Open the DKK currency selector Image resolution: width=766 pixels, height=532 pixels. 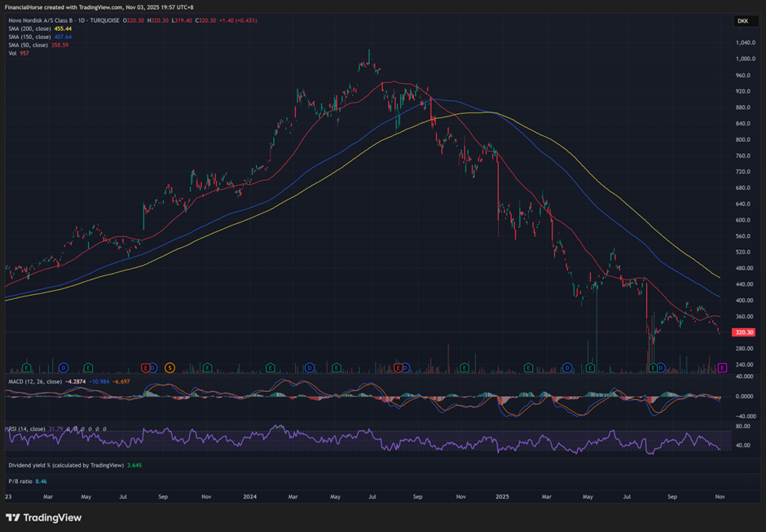point(742,21)
